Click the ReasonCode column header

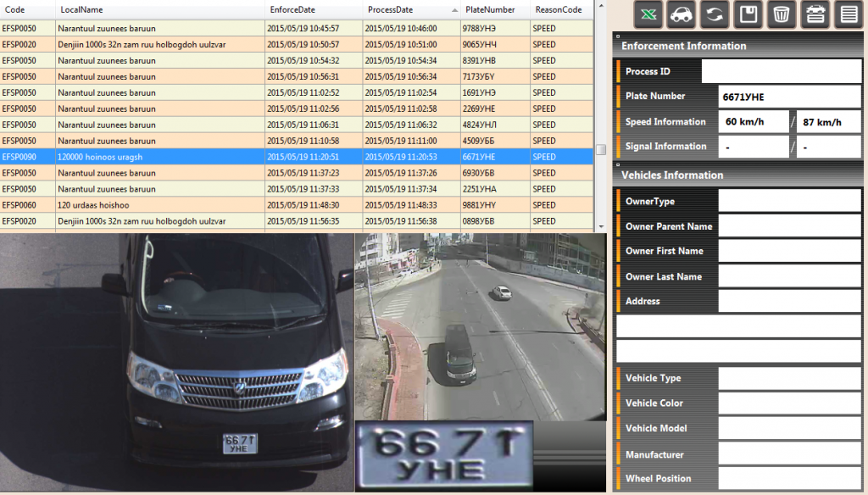[x=559, y=9]
